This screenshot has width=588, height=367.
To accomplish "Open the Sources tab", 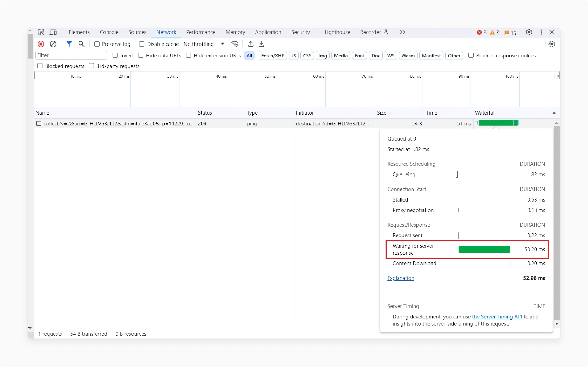I will pyautogui.click(x=137, y=32).
